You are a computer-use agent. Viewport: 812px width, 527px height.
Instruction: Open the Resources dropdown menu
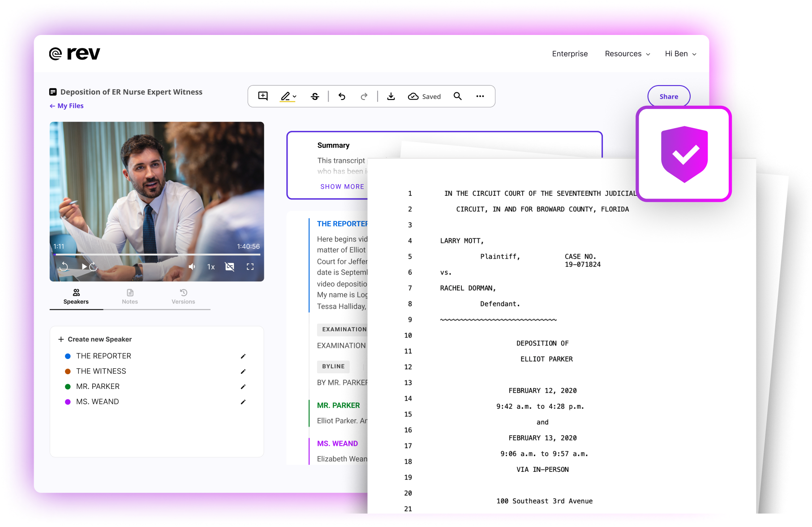tap(627, 54)
